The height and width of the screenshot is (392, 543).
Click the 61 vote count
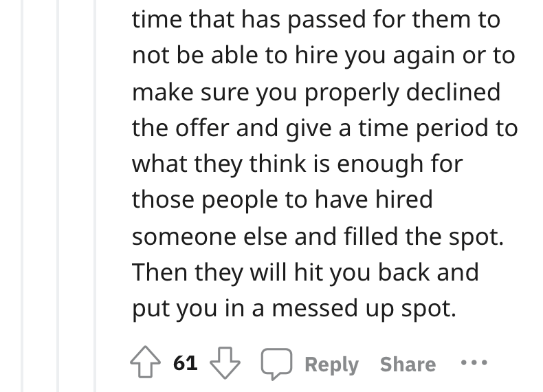pos(186,363)
